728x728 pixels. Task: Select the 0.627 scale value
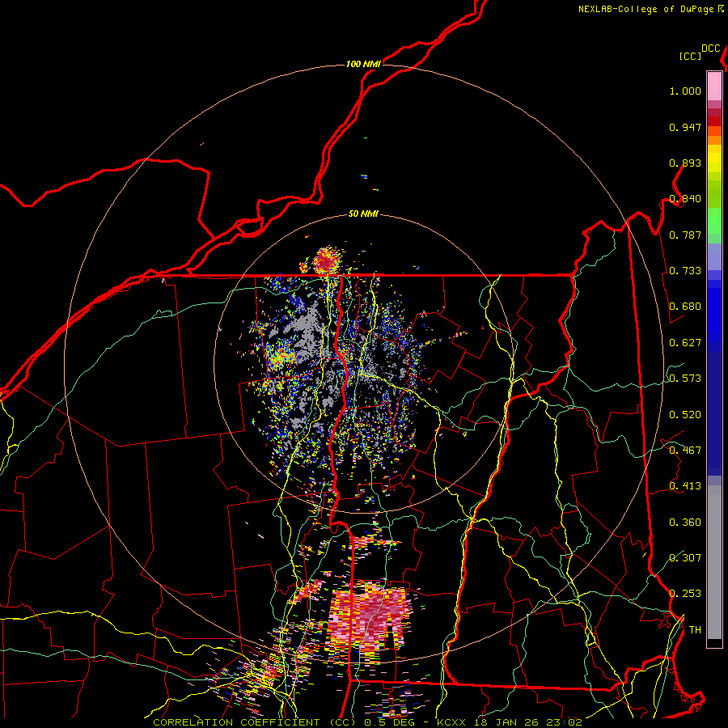pyautogui.click(x=685, y=343)
